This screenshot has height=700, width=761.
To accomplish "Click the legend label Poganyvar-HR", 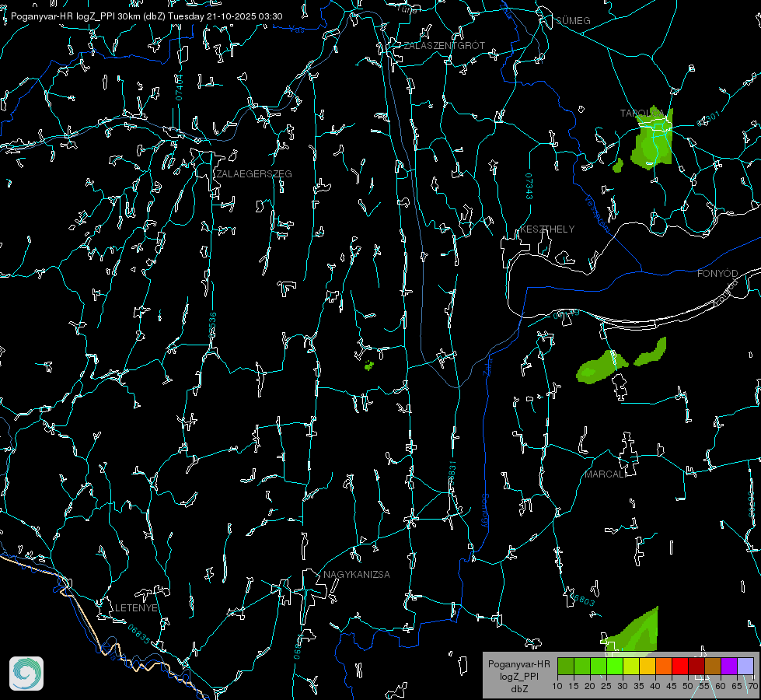I will coord(518,664).
